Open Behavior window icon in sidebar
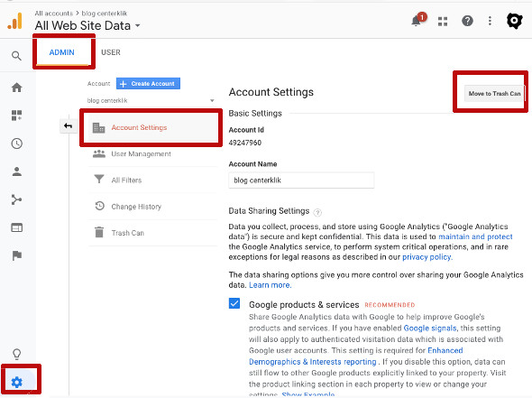This screenshot has width=532, height=398. click(16, 227)
